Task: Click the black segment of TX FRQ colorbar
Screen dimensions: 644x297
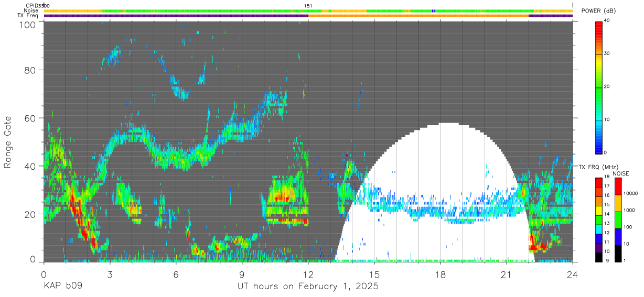Action: [598, 257]
